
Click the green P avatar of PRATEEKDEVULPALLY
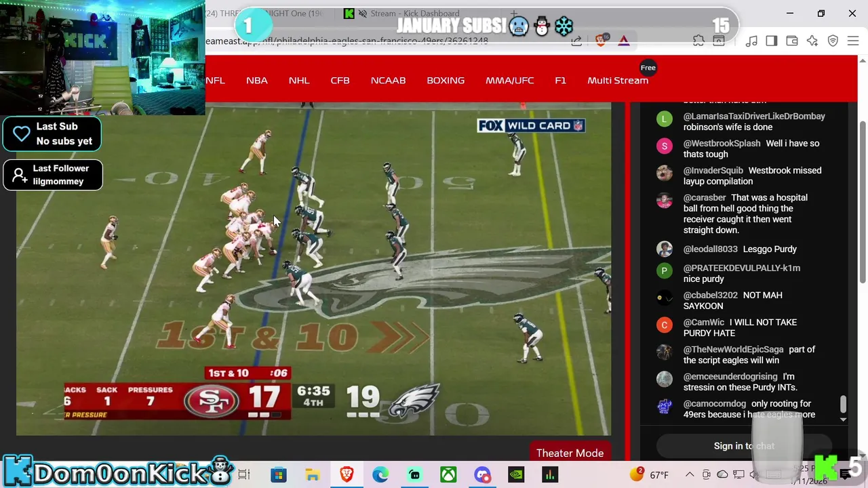click(665, 270)
